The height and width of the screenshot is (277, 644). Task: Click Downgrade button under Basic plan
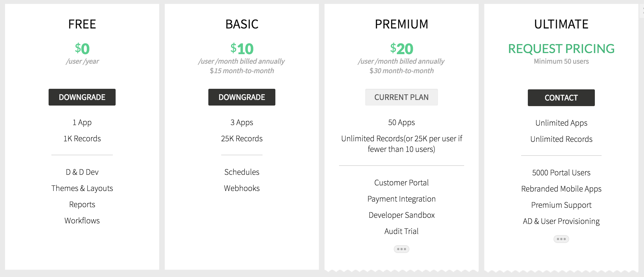[242, 97]
